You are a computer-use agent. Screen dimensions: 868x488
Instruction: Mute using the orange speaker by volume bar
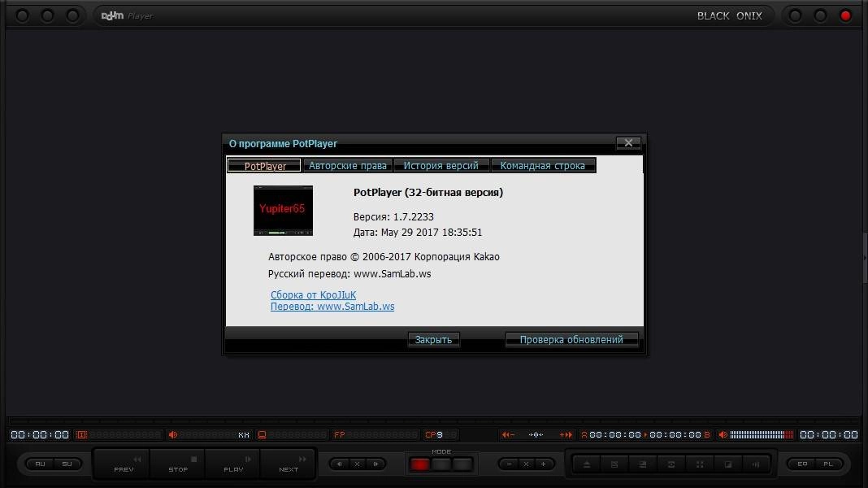(x=723, y=435)
